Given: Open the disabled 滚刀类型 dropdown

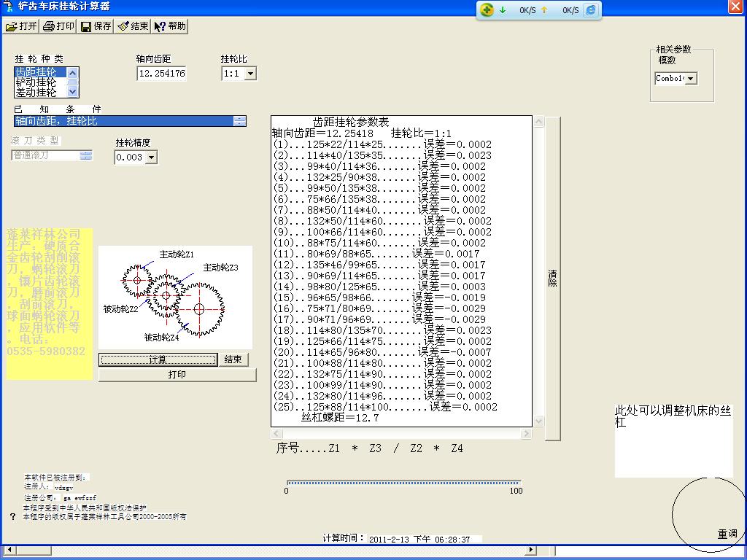Looking at the screenshot, I should (x=86, y=155).
